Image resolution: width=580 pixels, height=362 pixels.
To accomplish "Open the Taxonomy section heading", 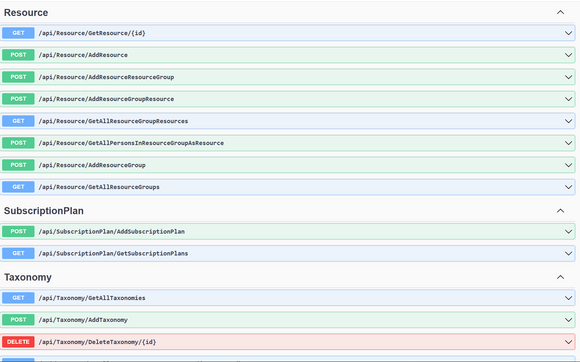I will (x=28, y=277).
